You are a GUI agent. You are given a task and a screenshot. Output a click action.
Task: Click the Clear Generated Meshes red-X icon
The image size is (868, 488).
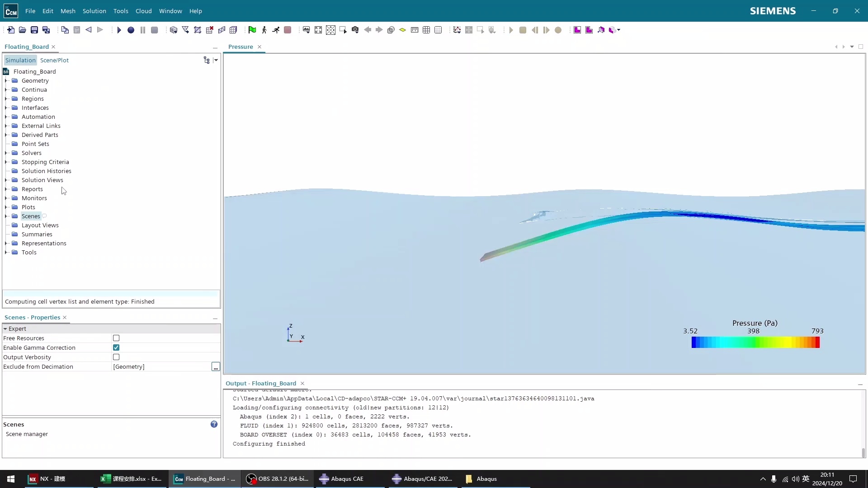click(209, 30)
